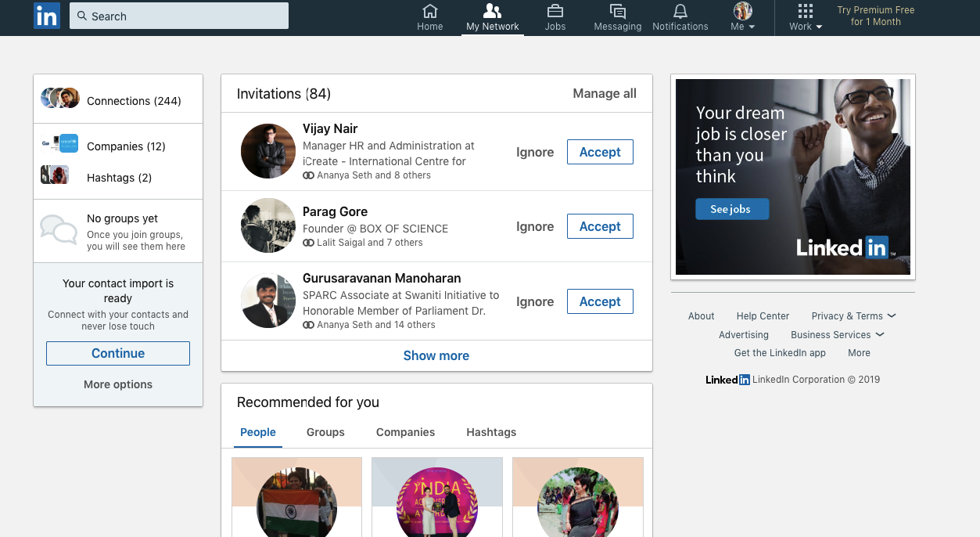Click the LinkedIn logo icon

pos(47,16)
